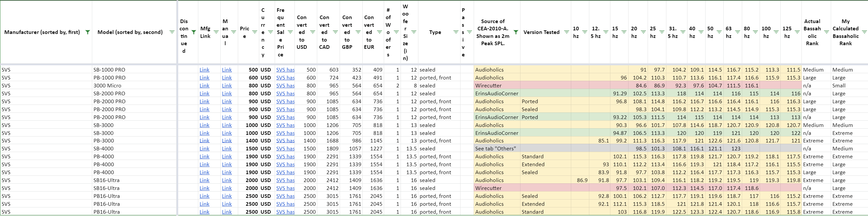868x216 pixels.
Task: Open the Woofer Size filter
Action: [x=414, y=32]
